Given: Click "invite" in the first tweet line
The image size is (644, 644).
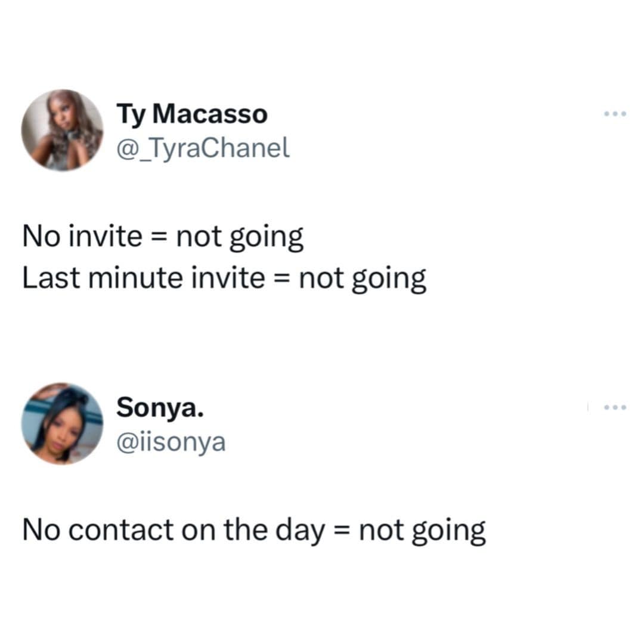Looking at the screenshot, I should pos(106,237).
